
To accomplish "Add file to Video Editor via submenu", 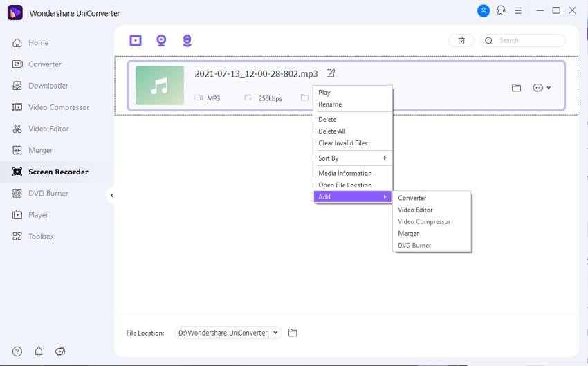I will [x=432, y=210].
